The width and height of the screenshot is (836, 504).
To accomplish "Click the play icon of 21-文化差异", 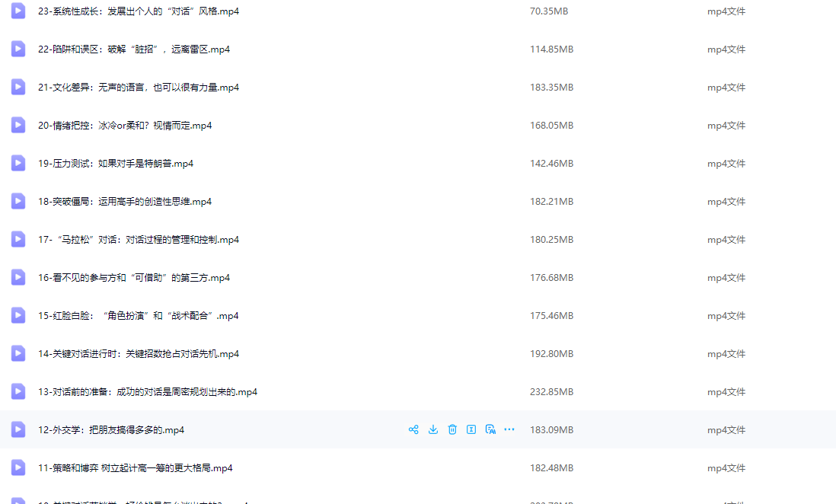I will 18,87.
